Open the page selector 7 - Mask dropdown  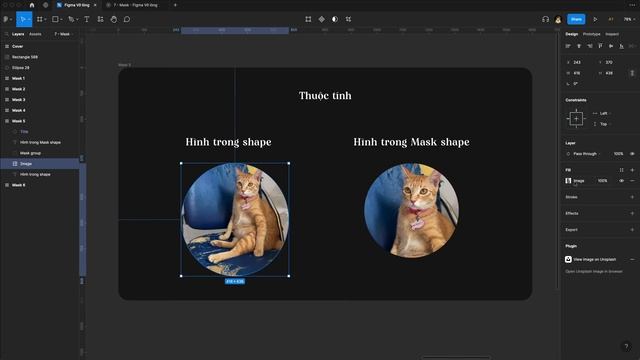click(63, 34)
